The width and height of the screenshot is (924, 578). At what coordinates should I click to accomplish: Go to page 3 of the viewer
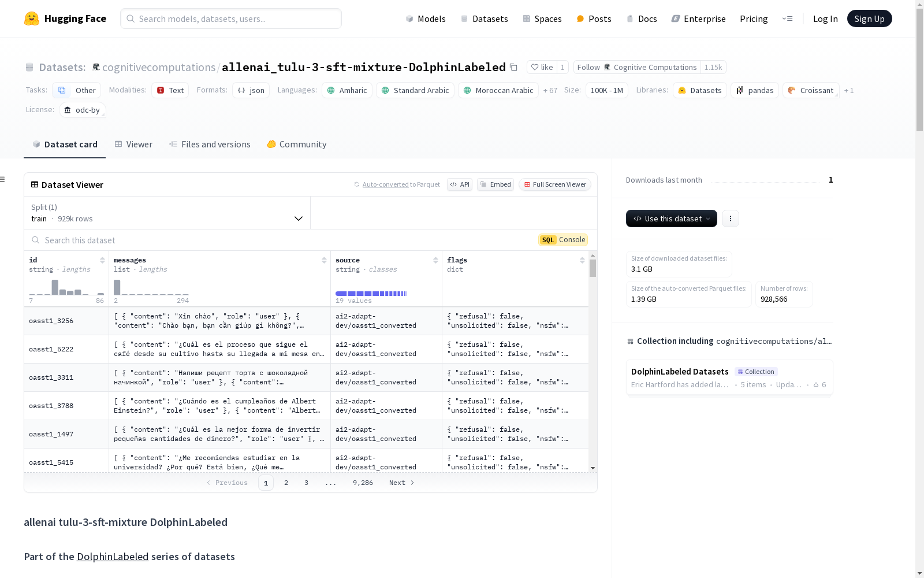tap(306, 483)
